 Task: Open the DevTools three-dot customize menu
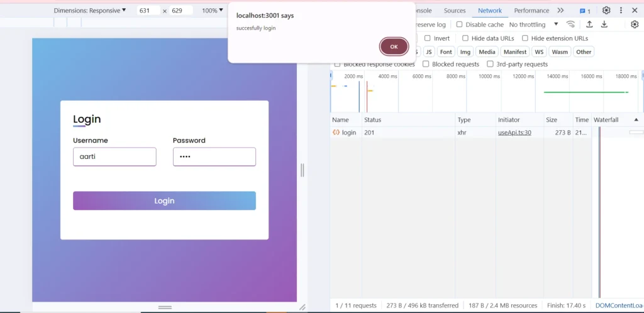click(621, 11)
